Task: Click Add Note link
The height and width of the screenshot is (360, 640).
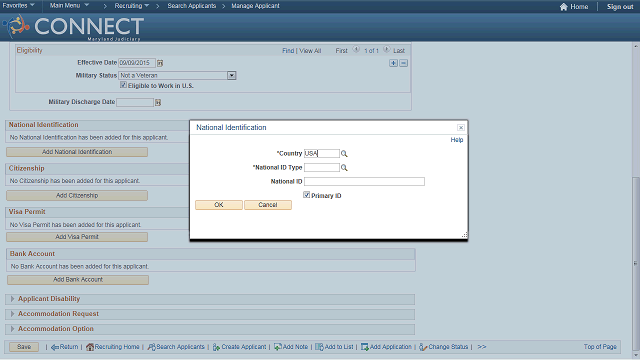Action: pos(291,347)
